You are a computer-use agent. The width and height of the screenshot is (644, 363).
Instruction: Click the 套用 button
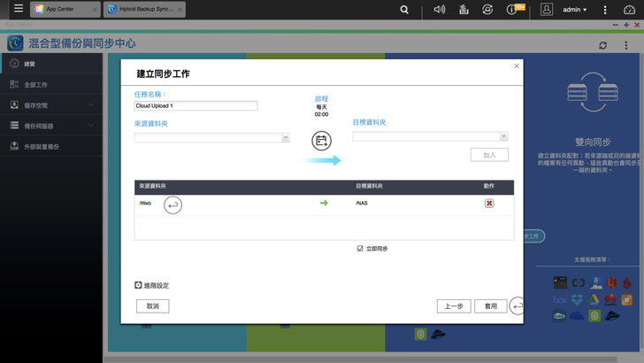[x=491, y=306]
